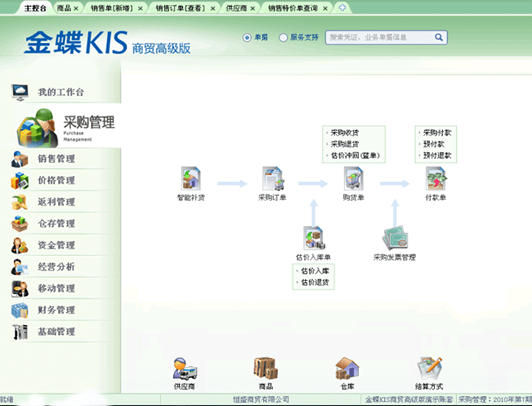Open the 购货单 shopping cart icon
The height and width of the screenshot is (406, 532).
click(354, 178)
